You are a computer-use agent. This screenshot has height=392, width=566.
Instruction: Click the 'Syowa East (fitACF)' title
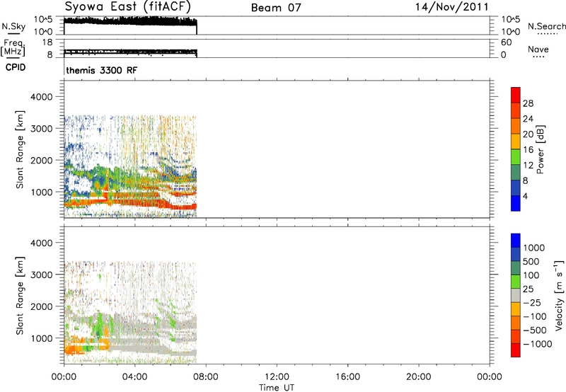[128, 7]
